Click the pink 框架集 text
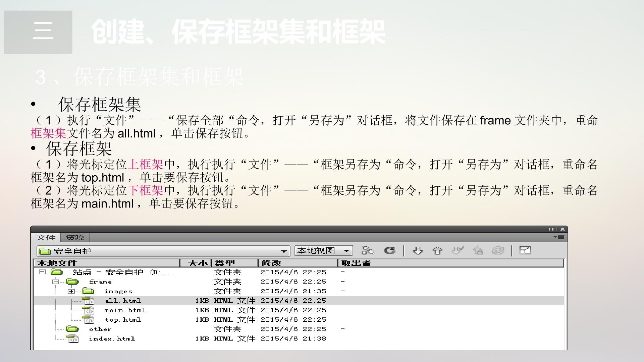This screenshot has width=644, height=362. pyautogui.click(x=48, y=133)
